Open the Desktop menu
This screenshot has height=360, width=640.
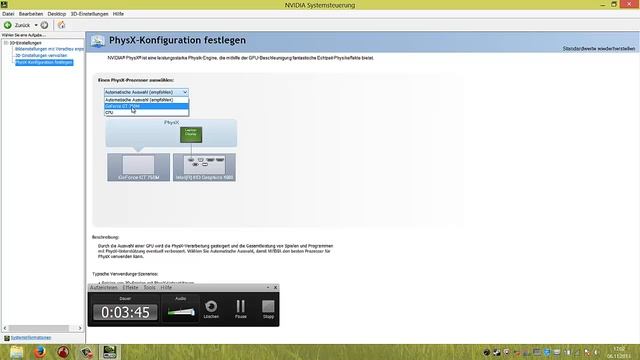point(57,14)
